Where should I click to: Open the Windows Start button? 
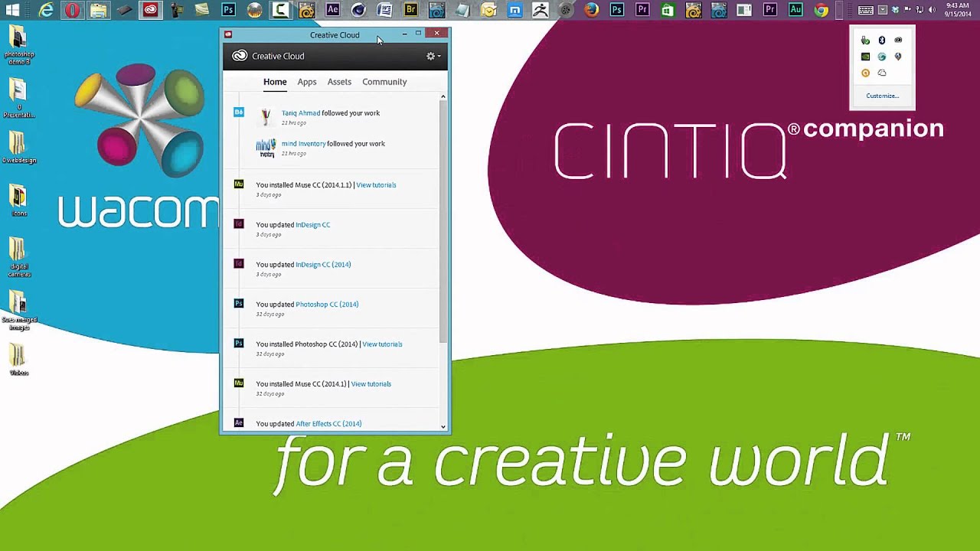[x=12, y=10]
